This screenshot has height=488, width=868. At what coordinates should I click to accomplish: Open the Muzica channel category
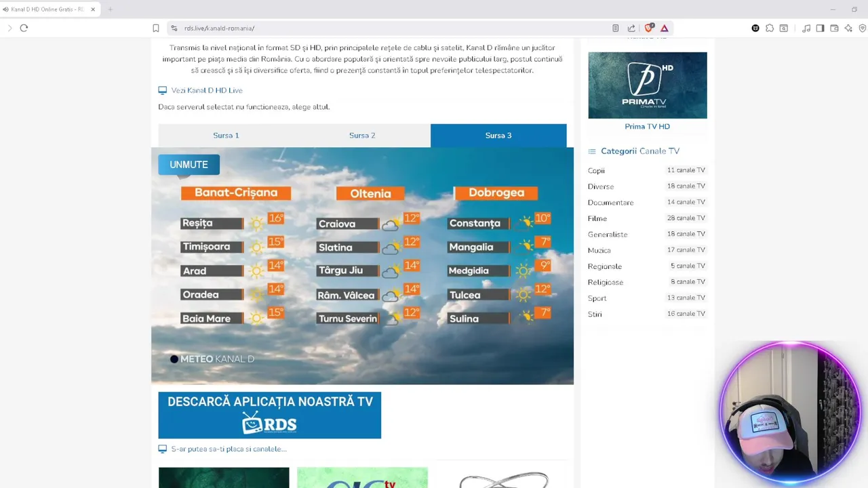pos(599,251)
